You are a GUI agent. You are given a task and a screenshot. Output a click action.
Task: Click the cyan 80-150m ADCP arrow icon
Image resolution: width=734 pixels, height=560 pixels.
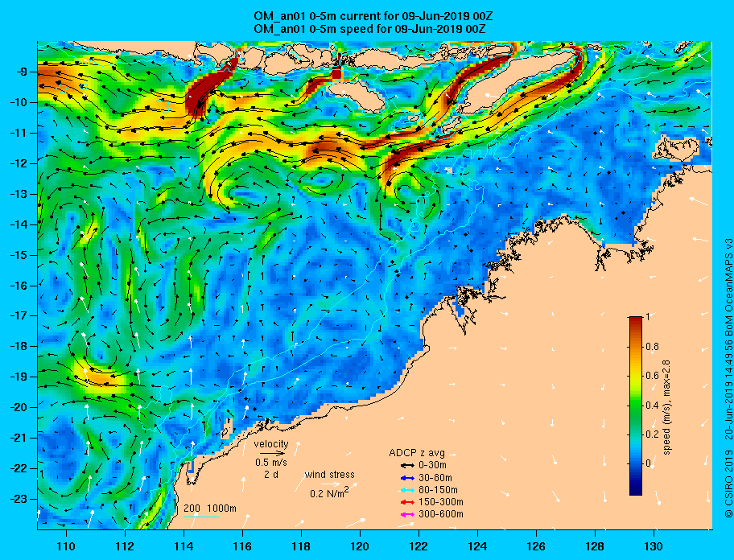click(407, 490)
